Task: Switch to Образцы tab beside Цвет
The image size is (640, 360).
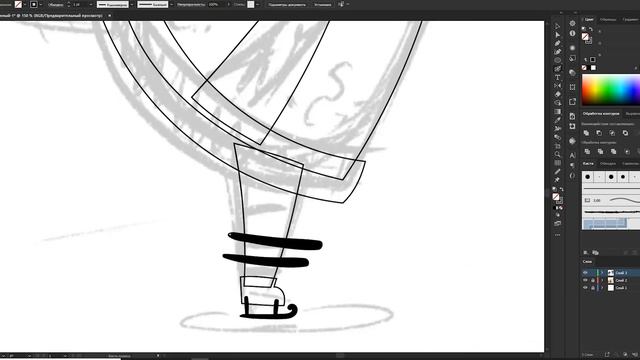Action: click(608, 19)
